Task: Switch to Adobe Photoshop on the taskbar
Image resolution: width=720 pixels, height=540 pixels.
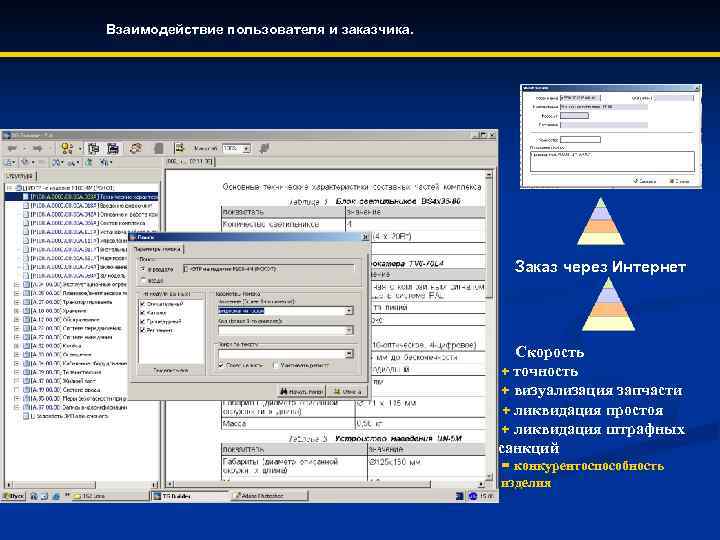Action: tap(269, 496)
